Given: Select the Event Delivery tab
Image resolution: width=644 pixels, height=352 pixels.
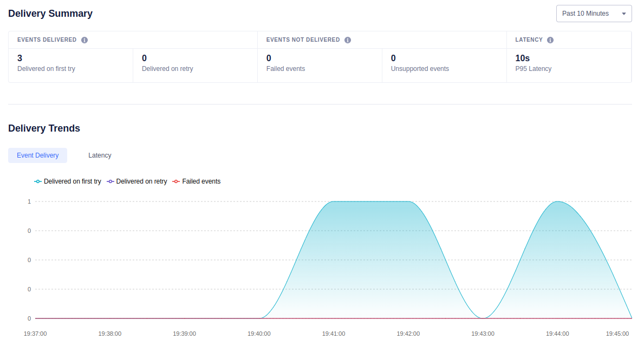Looking at the screenshot, I should 37,155.
